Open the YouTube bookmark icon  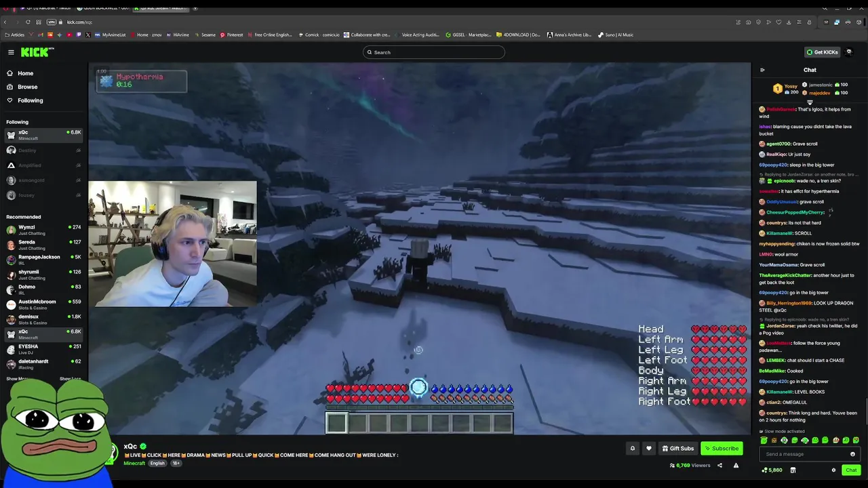tap(68, 35)
